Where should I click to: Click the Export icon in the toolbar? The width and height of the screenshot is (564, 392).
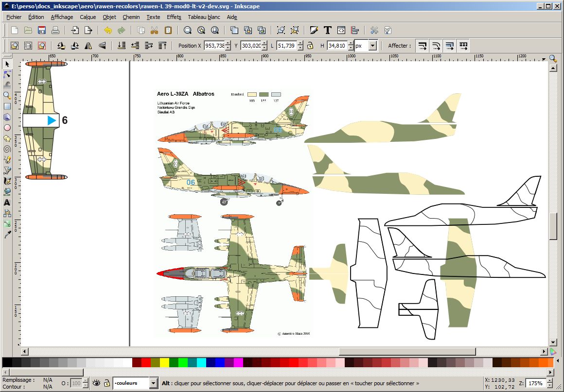pyautogui.click(x=88, y=30)
